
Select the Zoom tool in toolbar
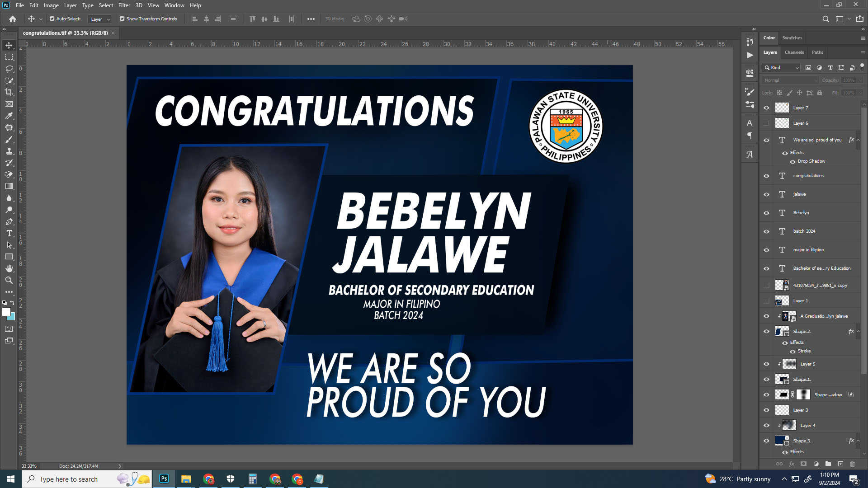point(9,280)
